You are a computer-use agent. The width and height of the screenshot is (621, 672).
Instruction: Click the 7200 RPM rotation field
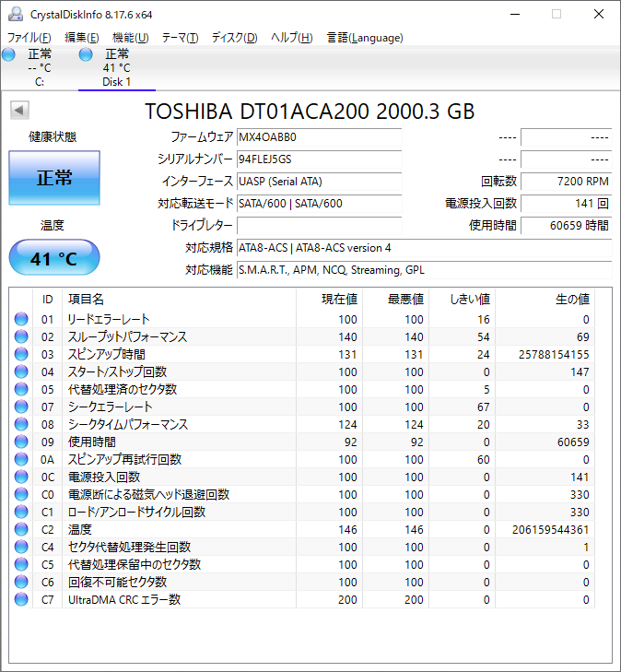(567, 182)
